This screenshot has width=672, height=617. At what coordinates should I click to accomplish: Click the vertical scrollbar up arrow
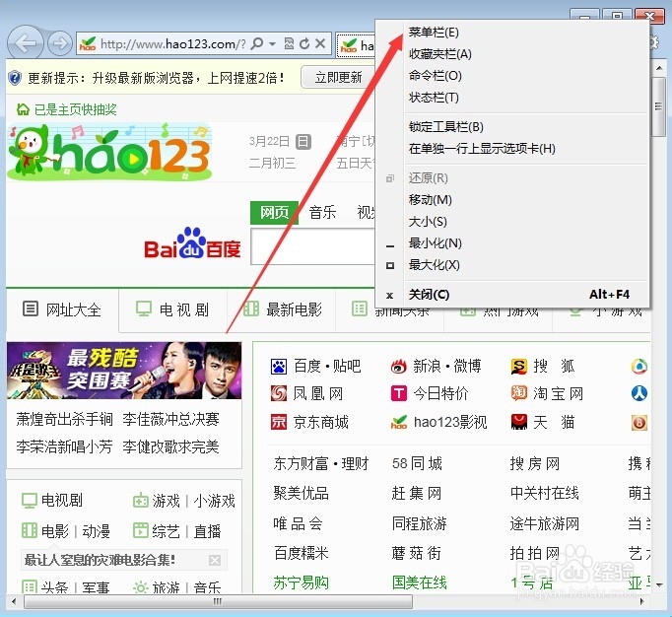659,69
